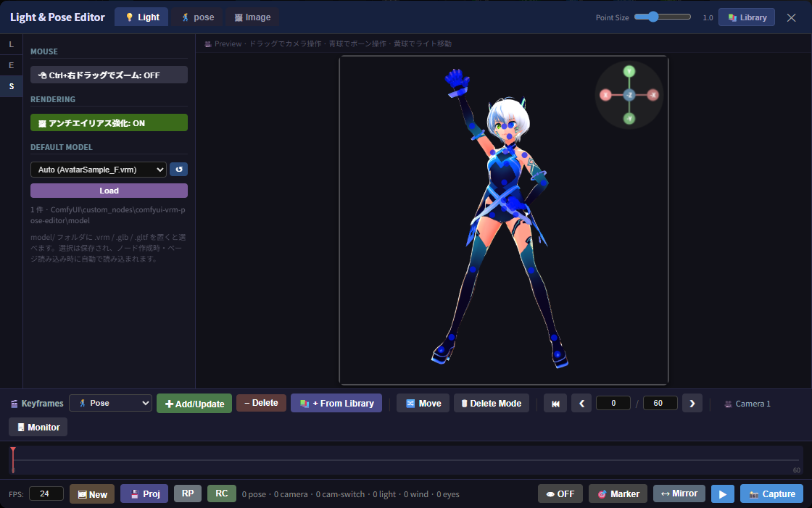
Task: Close the Light & Pose Editor
Action: pyautogui.click(x=791, y=17)
